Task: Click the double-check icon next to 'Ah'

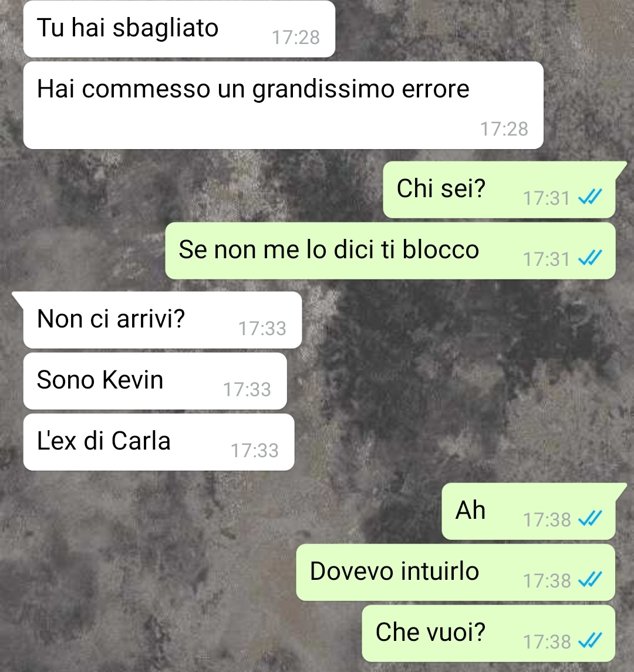Action: [591, 519]
